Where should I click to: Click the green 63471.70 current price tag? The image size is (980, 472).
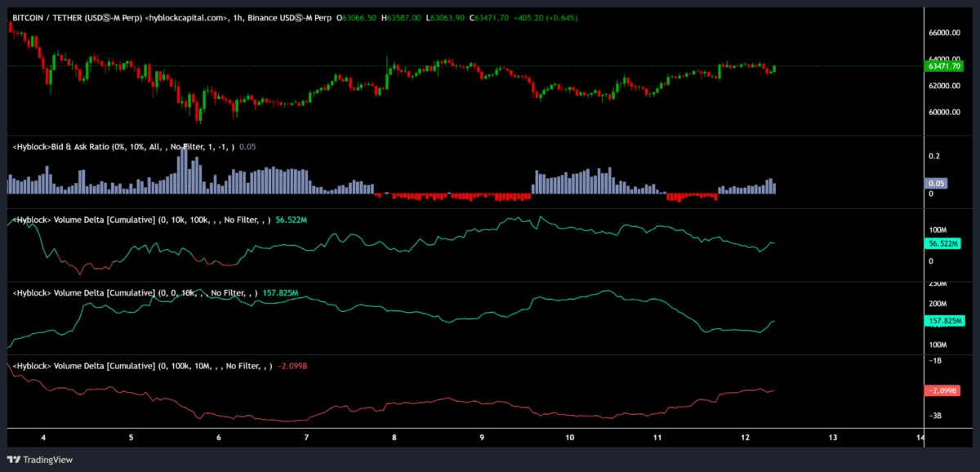[942, 66]
